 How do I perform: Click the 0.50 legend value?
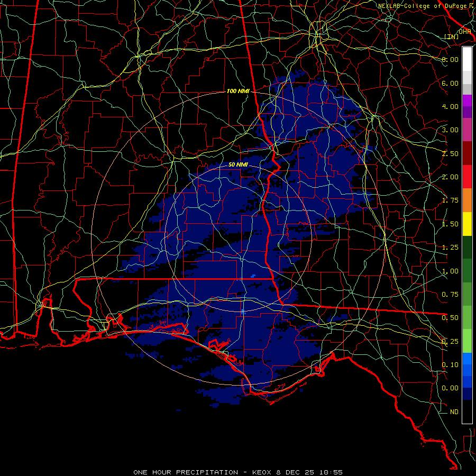coord(450,318)
